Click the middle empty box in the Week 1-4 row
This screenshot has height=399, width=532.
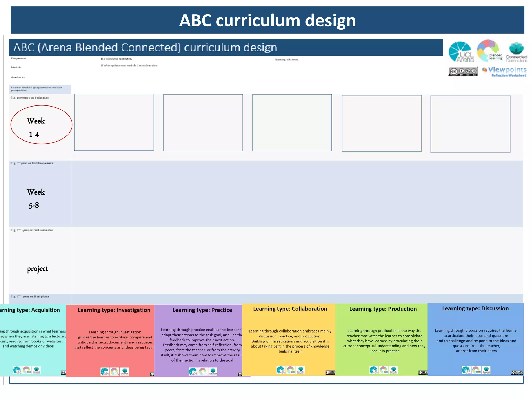click(x=292, y=123)
